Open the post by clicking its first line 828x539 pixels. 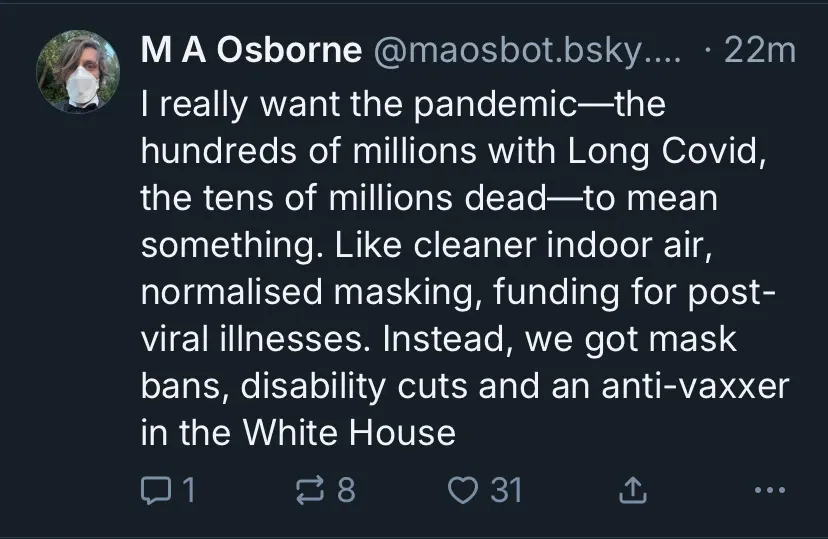coord(402,103)
